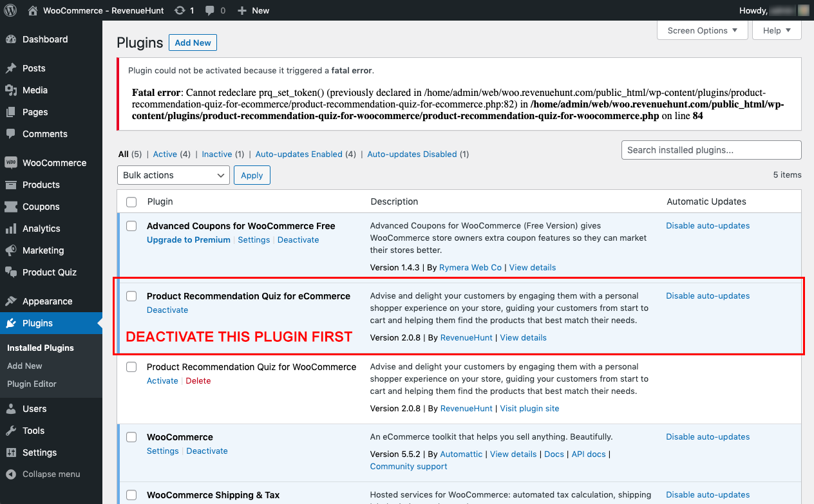Viewport: 814px width, 504px height.
Task: Check the Product Recommendation Quiz for eCommerce checkbox
Action: point(131,296)
